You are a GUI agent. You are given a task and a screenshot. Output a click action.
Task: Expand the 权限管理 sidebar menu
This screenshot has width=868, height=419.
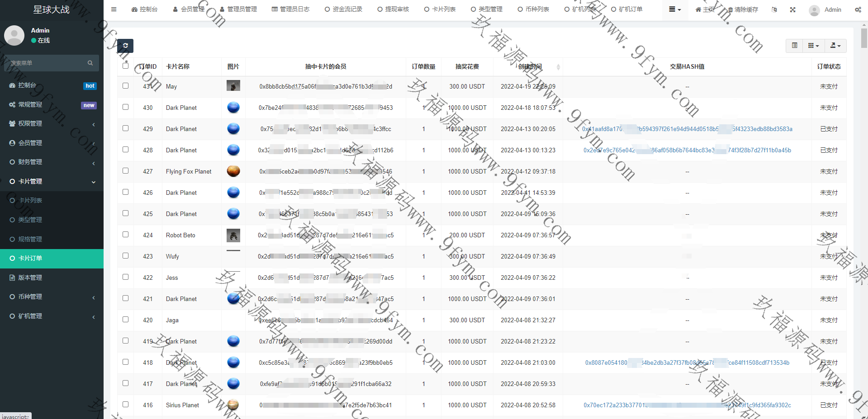(x=52, y=123)
